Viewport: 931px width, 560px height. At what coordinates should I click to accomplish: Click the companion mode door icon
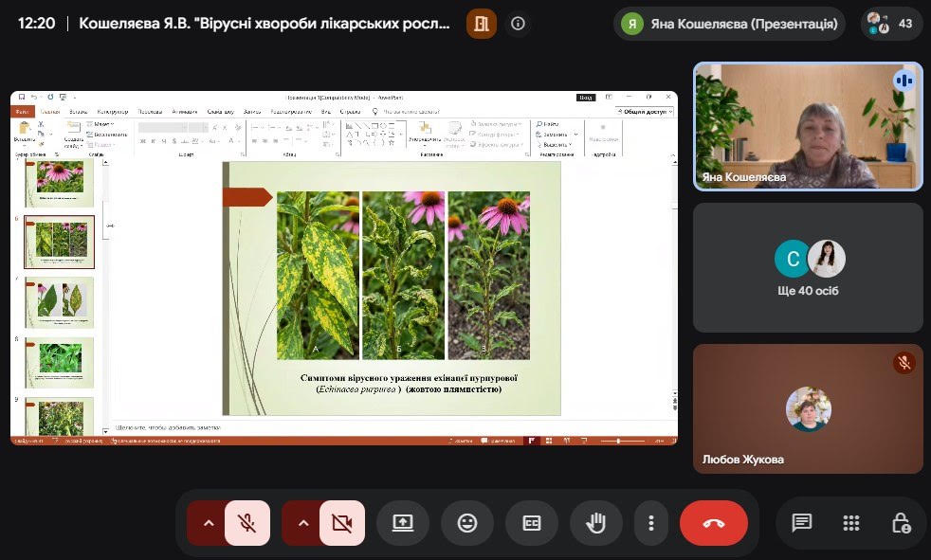tap(482, 23)
